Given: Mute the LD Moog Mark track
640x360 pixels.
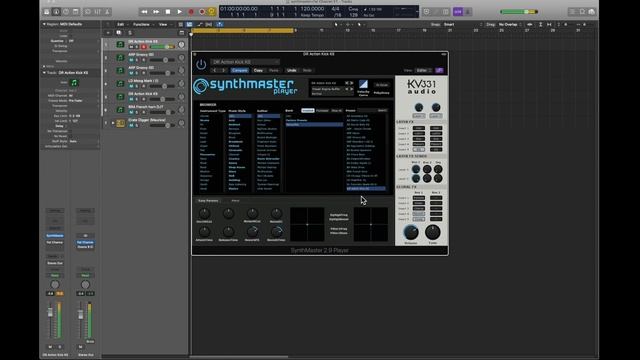Looking at the screenshot, I should pos(131,86).
